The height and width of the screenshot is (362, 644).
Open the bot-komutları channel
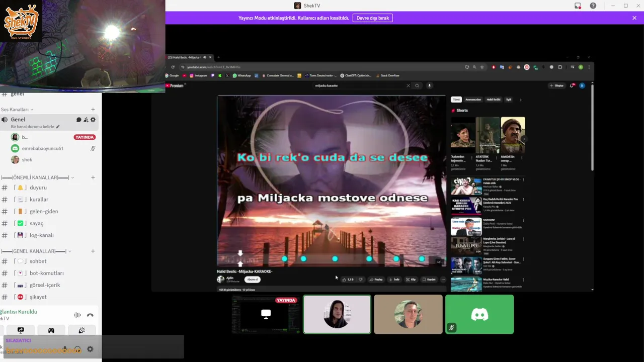(49, 273)
